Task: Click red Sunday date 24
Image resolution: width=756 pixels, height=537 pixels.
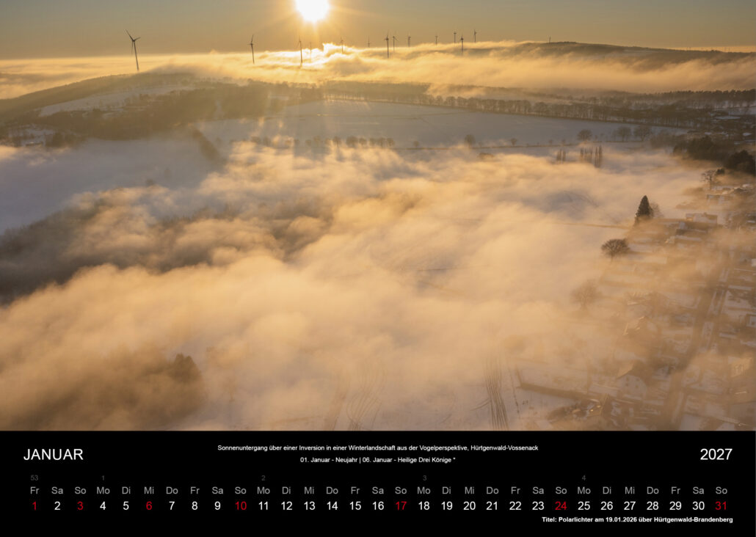Action: click(561, 505)
